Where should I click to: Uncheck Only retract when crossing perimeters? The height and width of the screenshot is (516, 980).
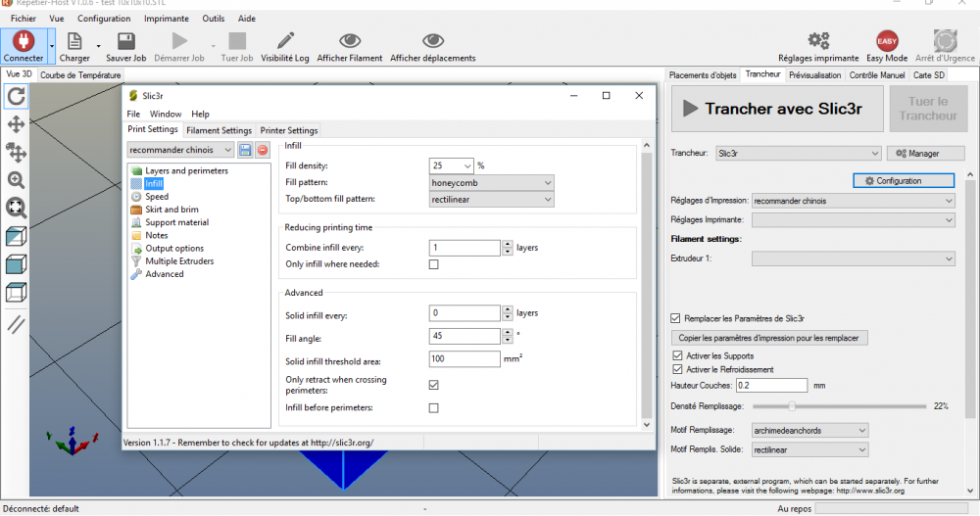point(434,385)
